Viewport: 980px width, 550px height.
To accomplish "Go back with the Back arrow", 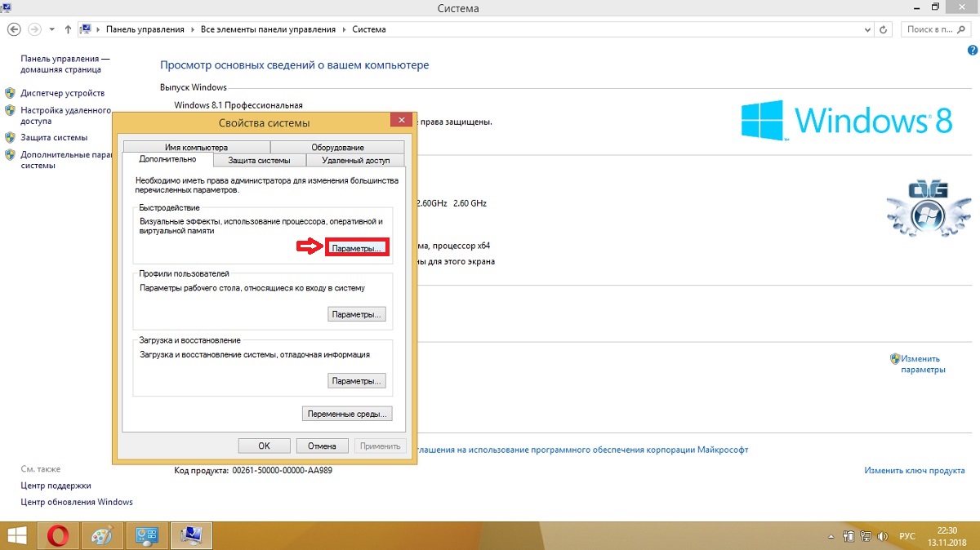I will [14, 29].
